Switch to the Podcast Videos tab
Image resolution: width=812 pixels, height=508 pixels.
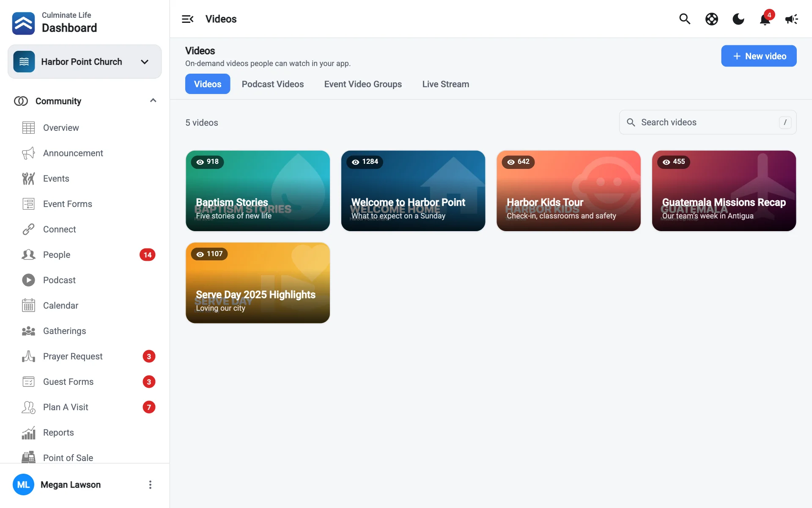[x=273, y=84]
